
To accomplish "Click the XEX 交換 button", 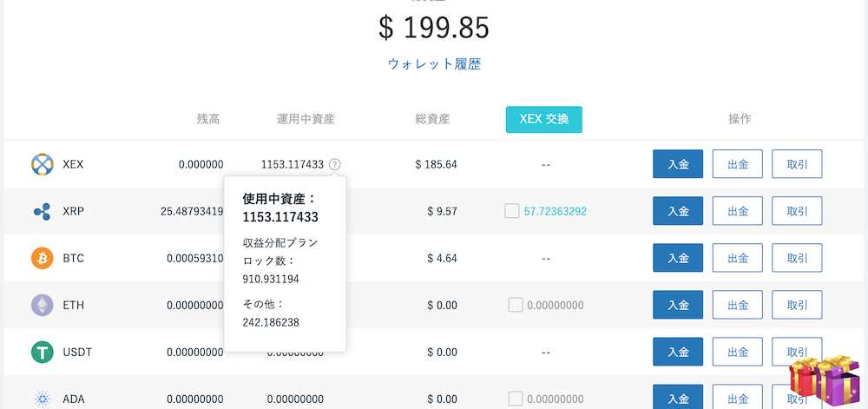I will [x=543, y=120].
